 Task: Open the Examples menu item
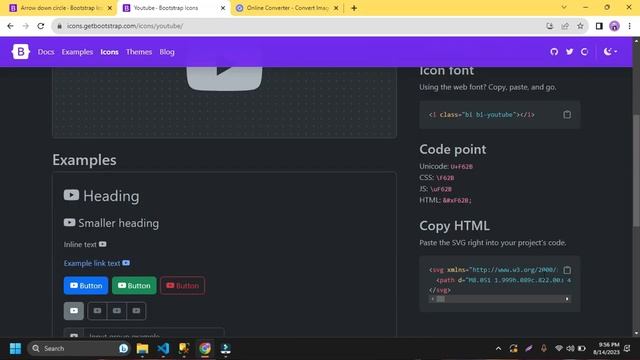pos(77,52)
